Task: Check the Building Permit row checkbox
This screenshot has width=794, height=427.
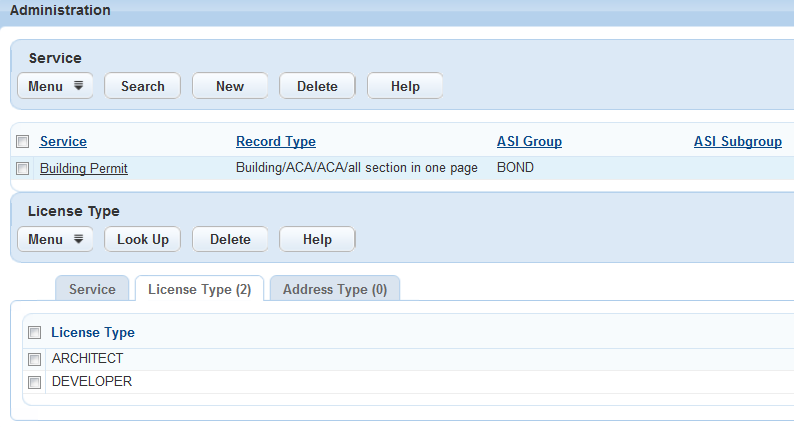Action: (x=23, y=168)
